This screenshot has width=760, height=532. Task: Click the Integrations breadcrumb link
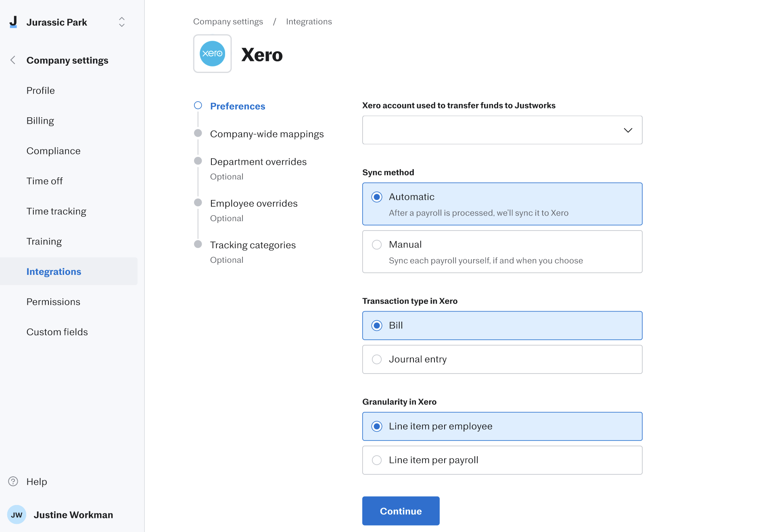tap(309, 21)
